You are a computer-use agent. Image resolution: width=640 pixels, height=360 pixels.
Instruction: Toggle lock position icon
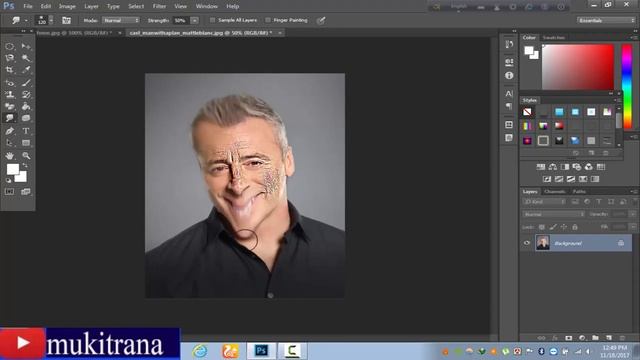pos(564,227)
